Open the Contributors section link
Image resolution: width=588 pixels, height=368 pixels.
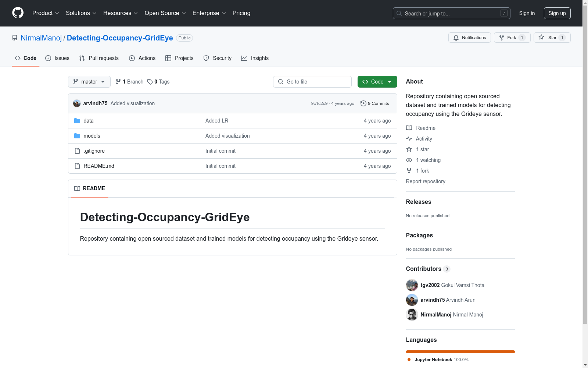click(x=428, y=269)
